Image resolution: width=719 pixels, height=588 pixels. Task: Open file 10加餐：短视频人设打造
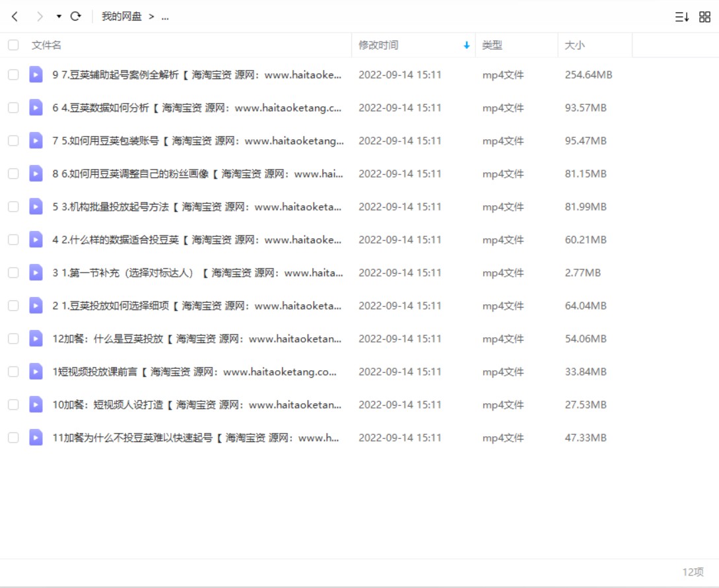(x=197, y=405)
